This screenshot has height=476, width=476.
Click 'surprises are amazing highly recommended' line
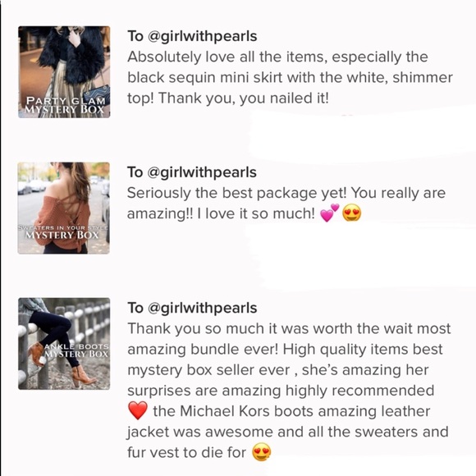281,391
